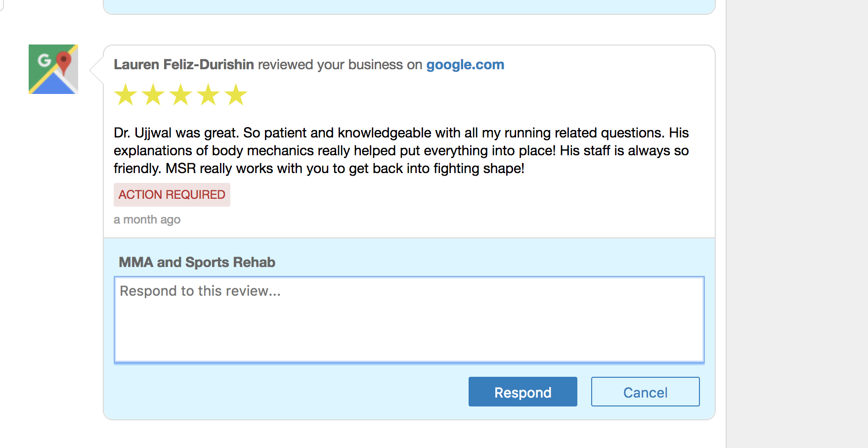Click the light blue card above the review

(x=409, y=7)
